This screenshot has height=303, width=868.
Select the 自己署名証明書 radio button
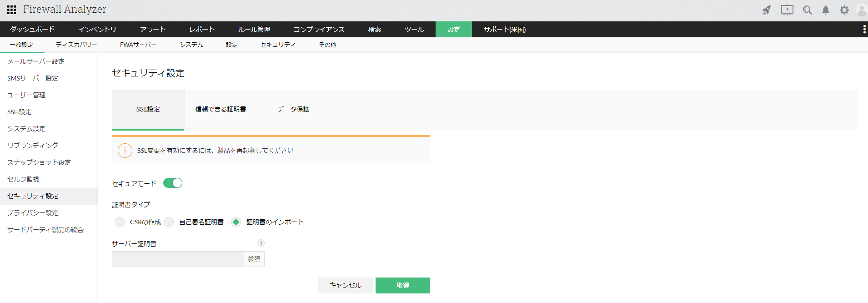point(169,222)
